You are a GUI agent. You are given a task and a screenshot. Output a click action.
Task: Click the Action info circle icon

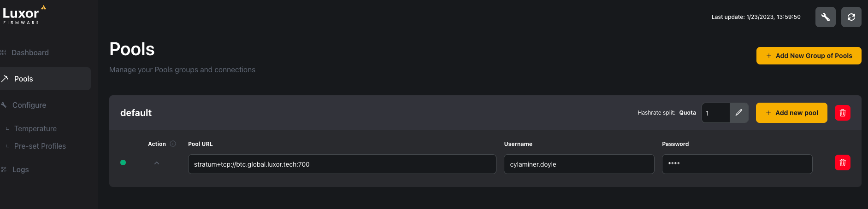click(x=173, y=144)
